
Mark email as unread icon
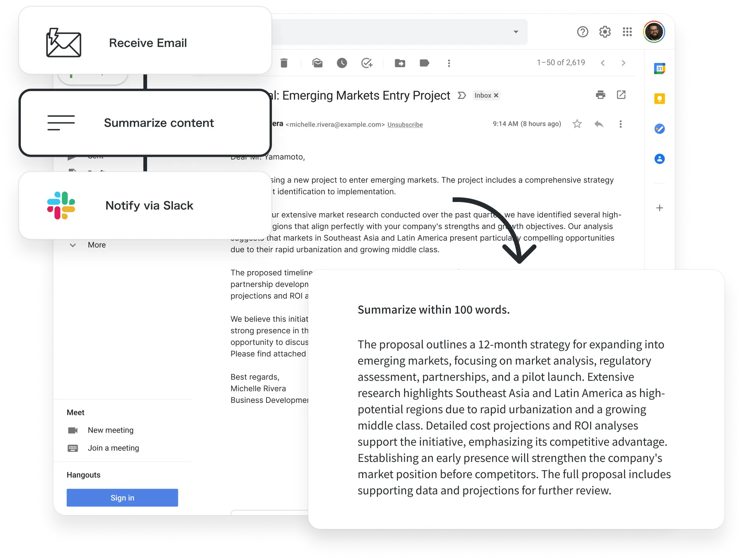pyautogui.click(x=317, y=63)
